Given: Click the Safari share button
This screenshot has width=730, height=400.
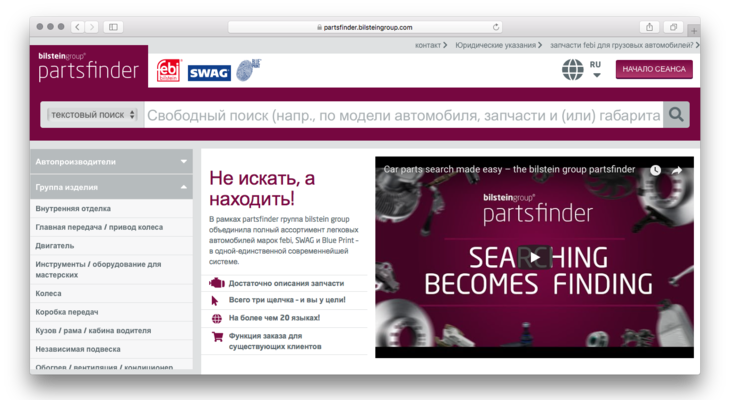Looking at the screenshot, I should (x=649, y=27).
